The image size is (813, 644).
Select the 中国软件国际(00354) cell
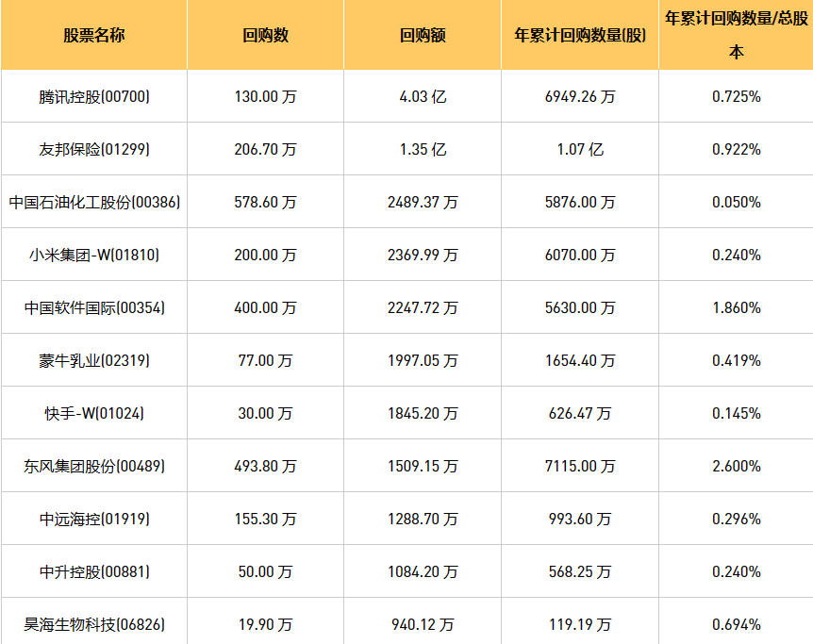(x=94, y=308)
